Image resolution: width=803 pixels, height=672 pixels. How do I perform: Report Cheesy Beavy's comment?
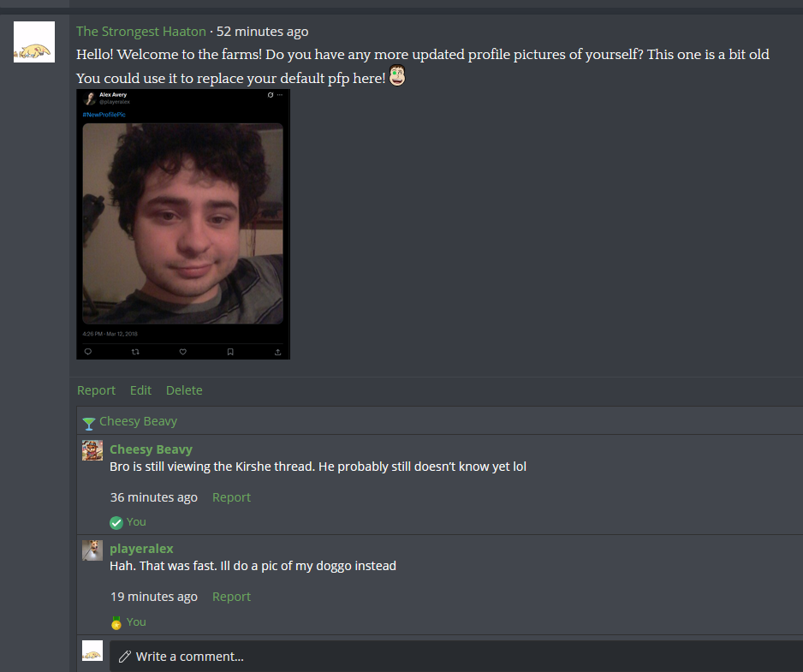pyautogui.click(x=231, y=497)
